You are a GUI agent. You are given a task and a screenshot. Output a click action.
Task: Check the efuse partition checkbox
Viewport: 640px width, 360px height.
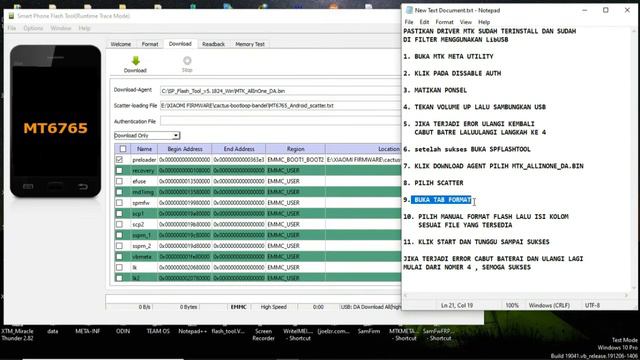click(119, 181)
